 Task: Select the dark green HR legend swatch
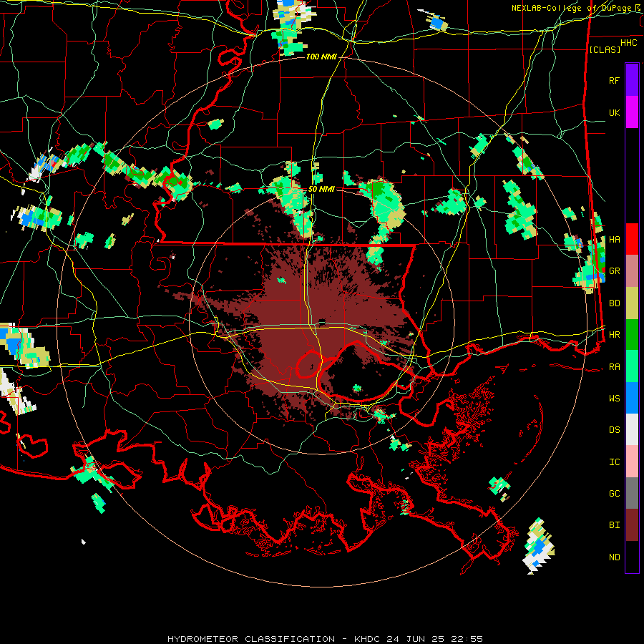(x=632, y=335)
